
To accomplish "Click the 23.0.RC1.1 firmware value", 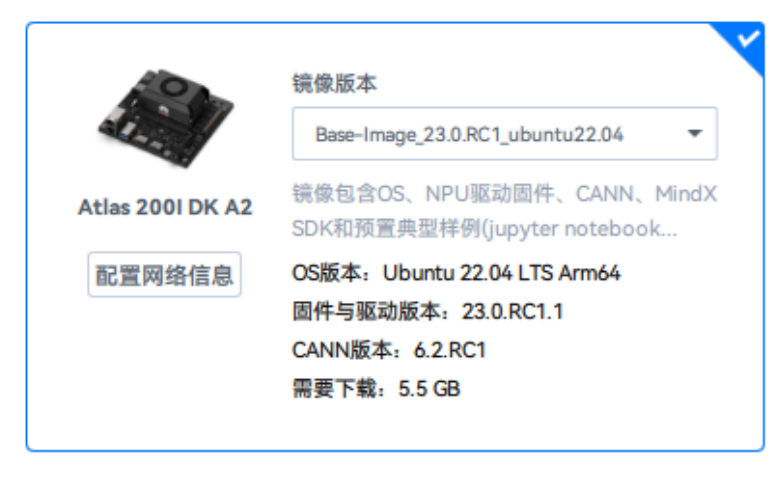I will [512, 311].
